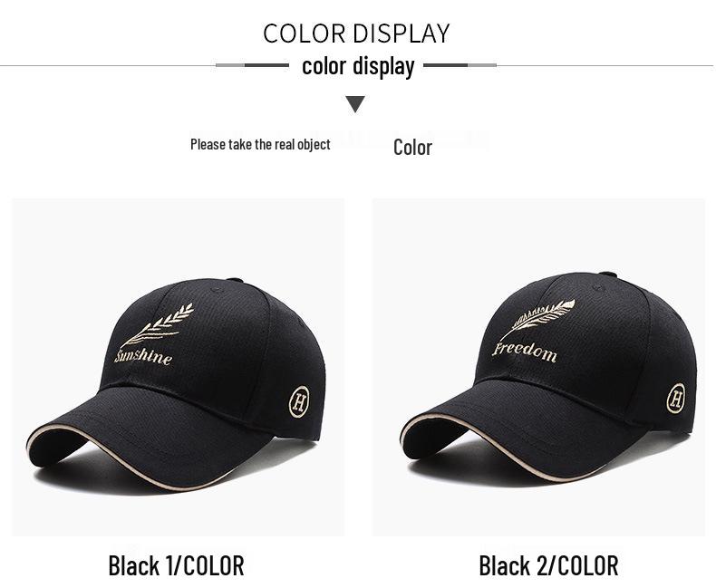Click the downward triangle arrow under color display
The height and width of the screenshot is (588, 716).
click(355, 104)
